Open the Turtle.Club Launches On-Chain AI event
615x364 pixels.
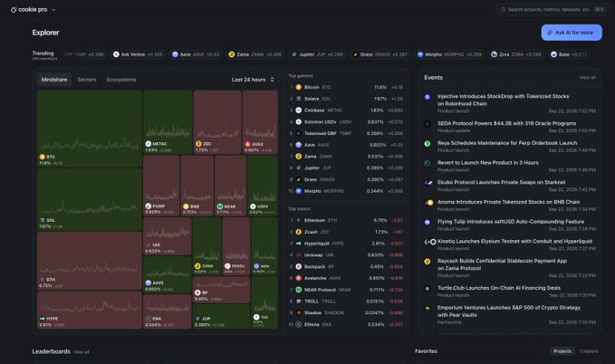tap(510, 291)
